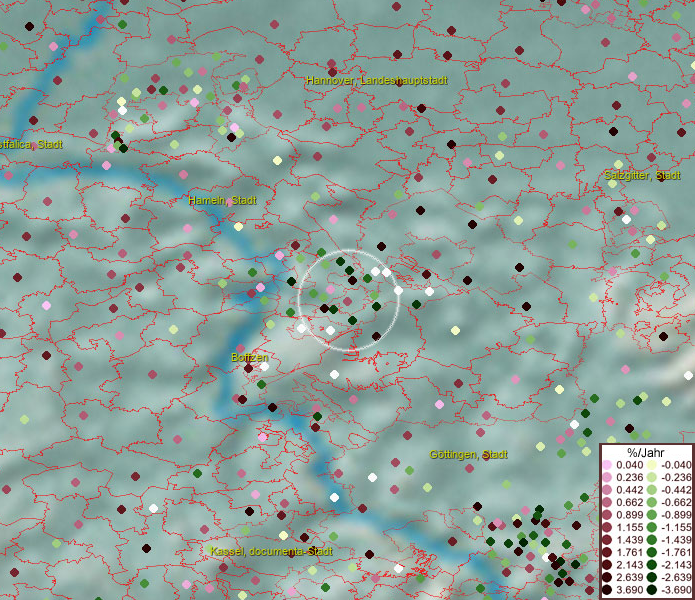Click the Kassel, documenta-Stadt map label
The image size is (695, 600).
pos(271,552)
